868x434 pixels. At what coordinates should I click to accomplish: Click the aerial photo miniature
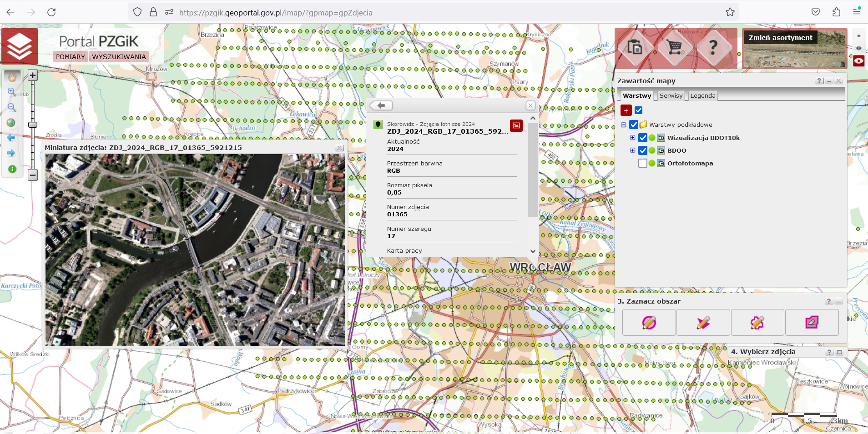coord(195,250)
